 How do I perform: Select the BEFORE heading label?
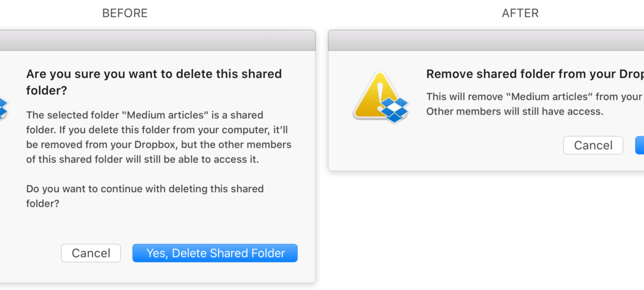point(125,13)
